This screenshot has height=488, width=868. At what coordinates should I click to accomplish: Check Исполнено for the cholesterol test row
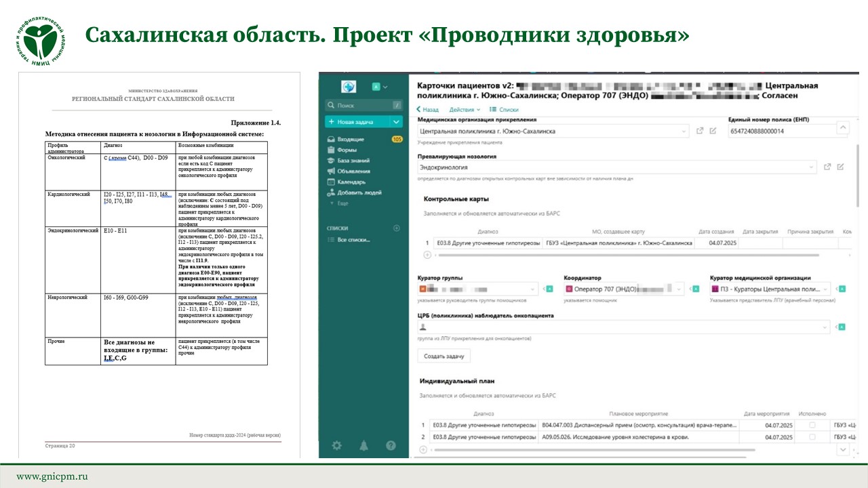tap(812, 437)
